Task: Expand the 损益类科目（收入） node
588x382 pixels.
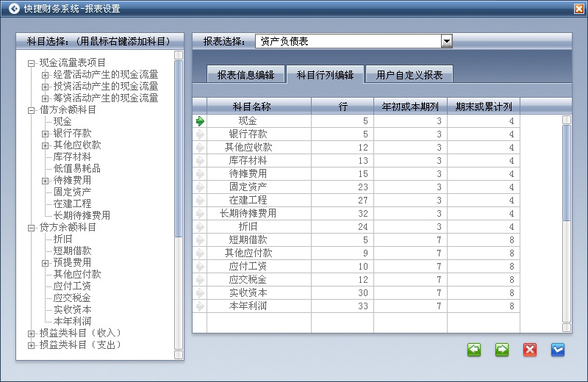Action: click(x=32, y=334)
